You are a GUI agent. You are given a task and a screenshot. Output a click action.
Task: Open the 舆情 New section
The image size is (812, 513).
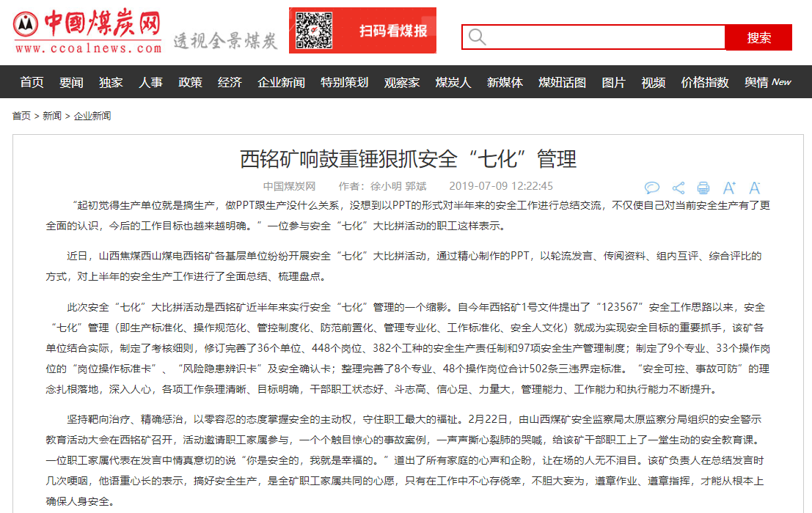coord(767,82)
